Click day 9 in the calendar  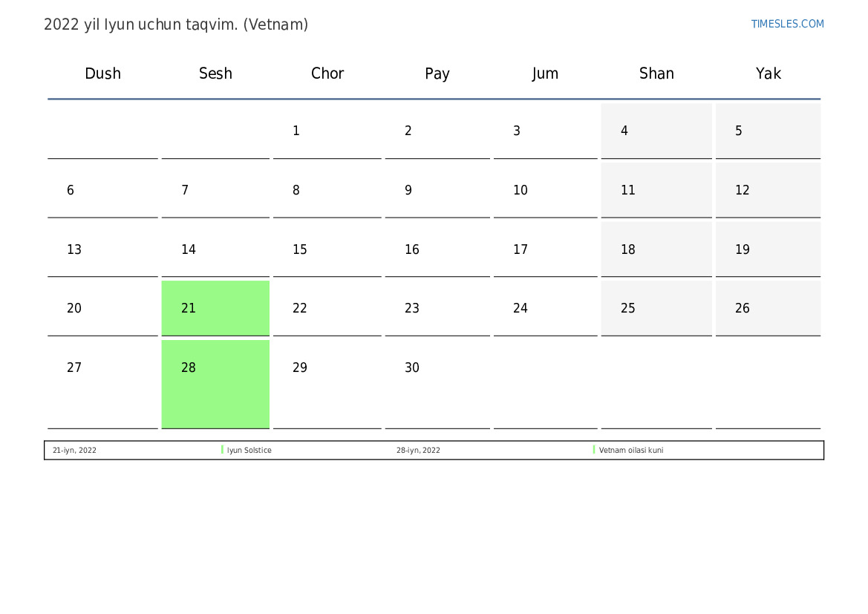(x=437, y=190)
